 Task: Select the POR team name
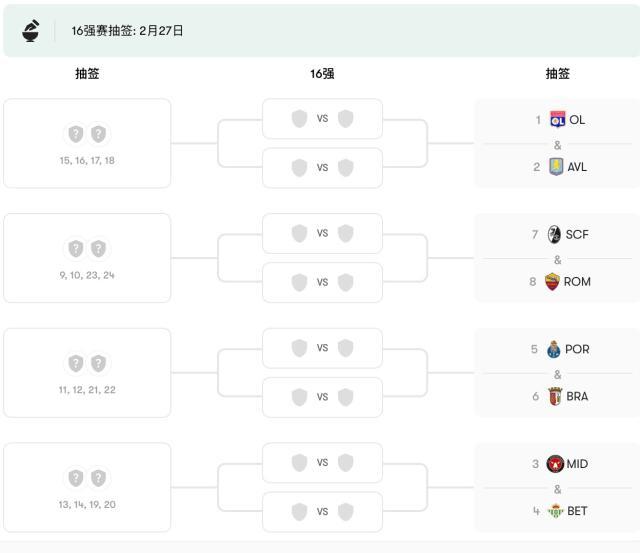577,350
